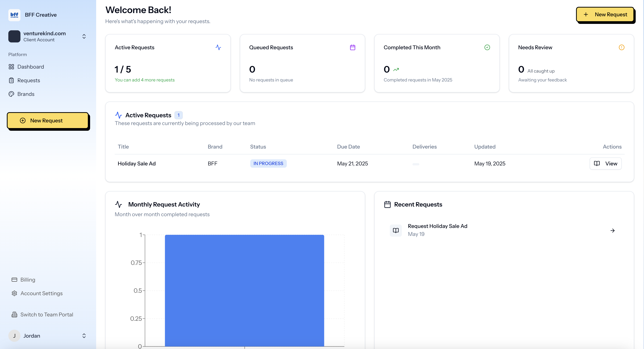Viewport: 644px width, 349px height.
Task: Click Switch to Team Portal link
Action: [x=47, y=315]
